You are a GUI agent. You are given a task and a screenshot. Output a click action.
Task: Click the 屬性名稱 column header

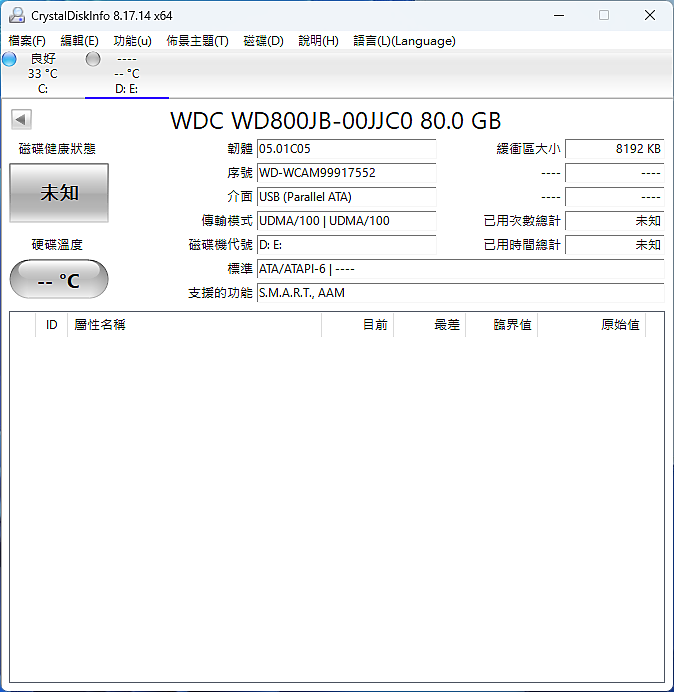(195, 325)
